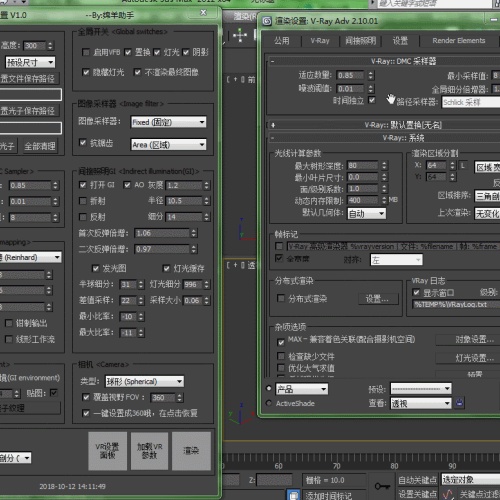The width and height of the screenshot is (500, 500).
Task: Enable the 折射 checkbox
Action: pyautogui.click(x=83, y=201)
